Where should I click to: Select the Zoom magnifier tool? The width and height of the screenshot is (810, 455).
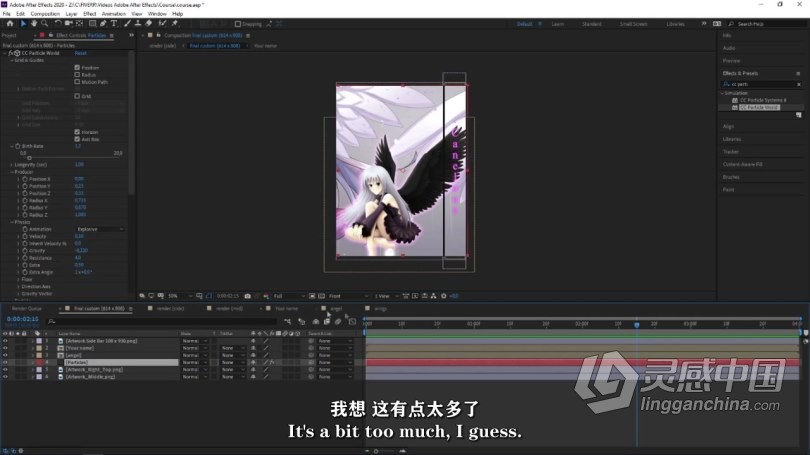[x=44, y=24]
